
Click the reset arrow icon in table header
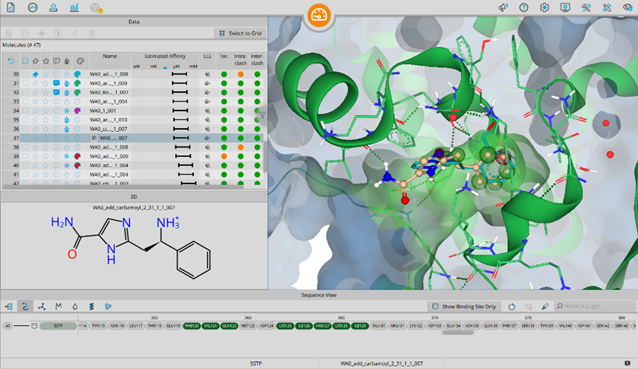pyautogui.click(x=11, y=61)
